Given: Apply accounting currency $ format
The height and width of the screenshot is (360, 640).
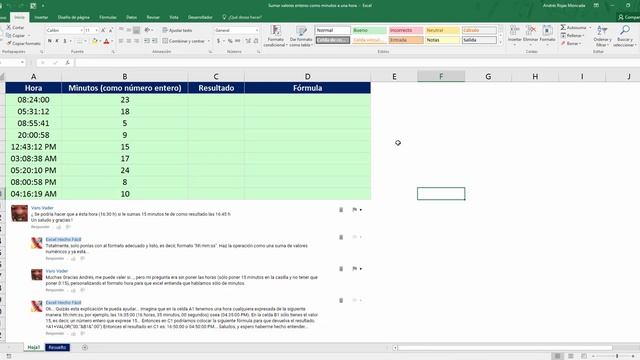Looking at the screenshot, I should (219, 41).
